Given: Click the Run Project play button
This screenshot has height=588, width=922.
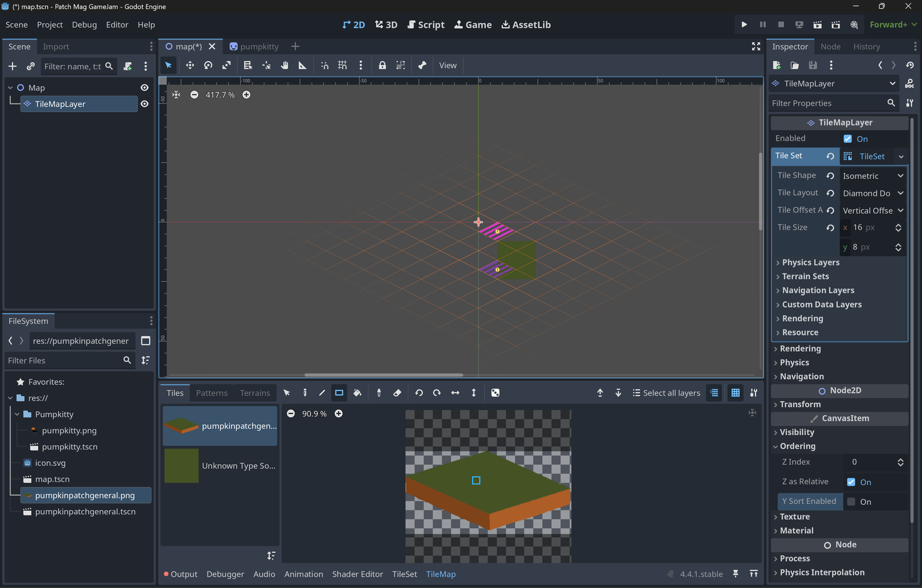Looking at the screenshot, I should [x=744, y=25].
